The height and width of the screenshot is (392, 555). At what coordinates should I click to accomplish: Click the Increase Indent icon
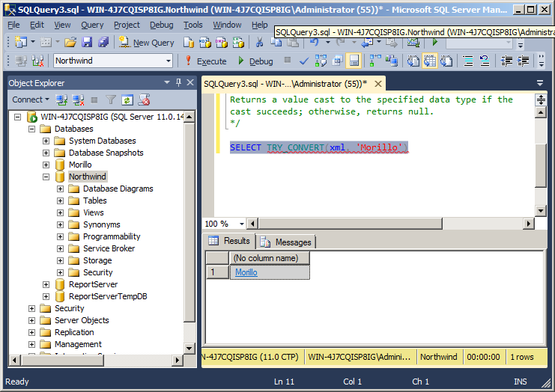(x=523, y=61)
